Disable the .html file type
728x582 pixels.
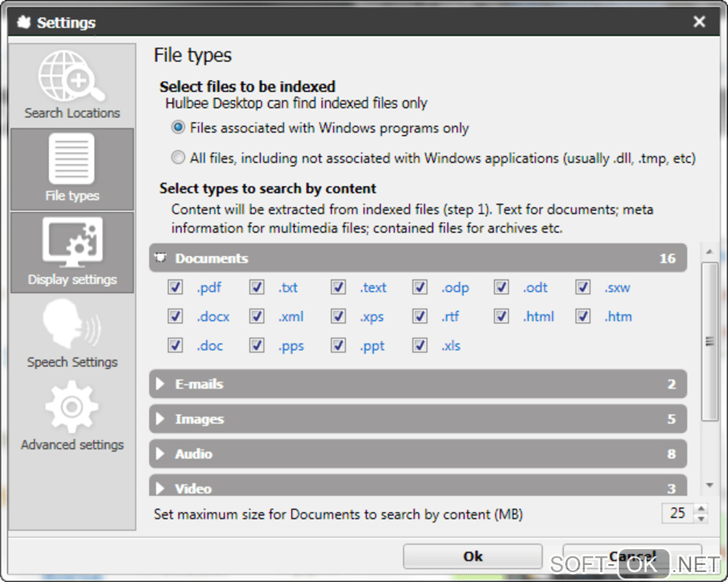(502, 317)
